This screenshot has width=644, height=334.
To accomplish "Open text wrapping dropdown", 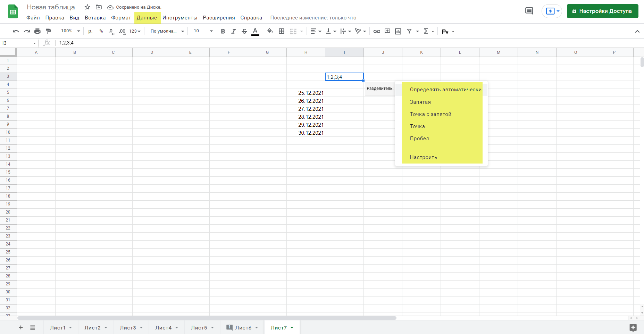I will 346,31.
